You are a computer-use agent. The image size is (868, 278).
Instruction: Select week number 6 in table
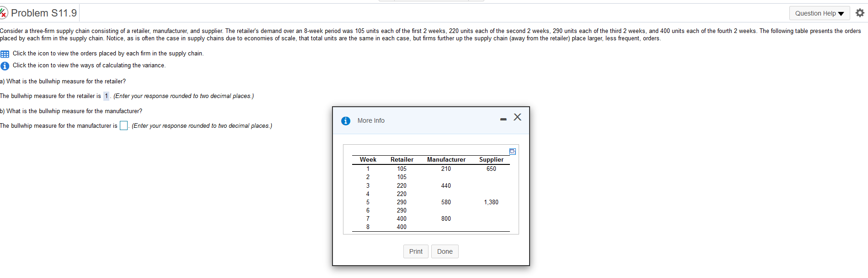tap(368, 210)
